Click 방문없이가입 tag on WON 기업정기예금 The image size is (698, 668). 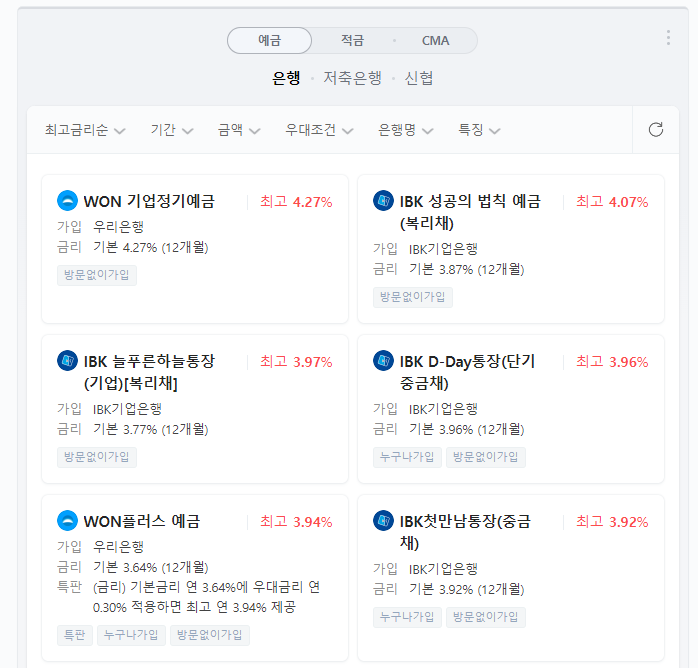pos(97,275)
